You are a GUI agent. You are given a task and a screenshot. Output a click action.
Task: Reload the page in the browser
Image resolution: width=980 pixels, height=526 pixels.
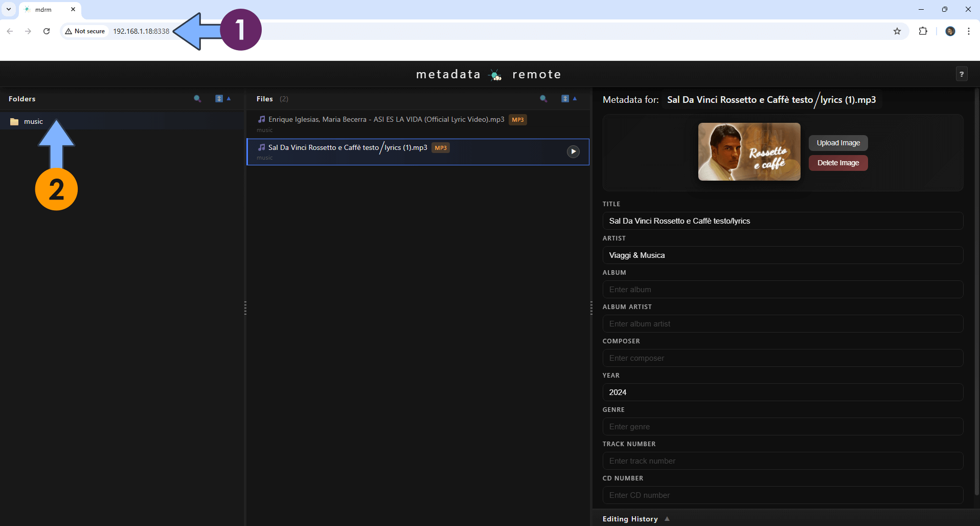(x=47, y=31)
